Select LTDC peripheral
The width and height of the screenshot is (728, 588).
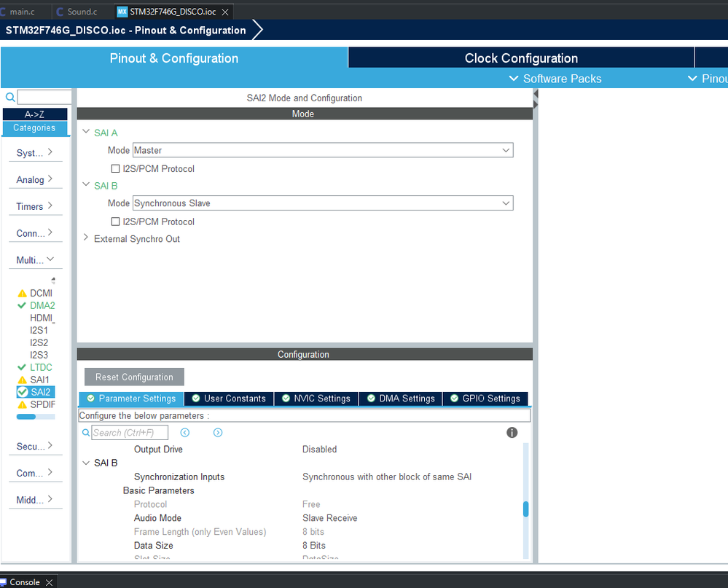click(41, 367)
